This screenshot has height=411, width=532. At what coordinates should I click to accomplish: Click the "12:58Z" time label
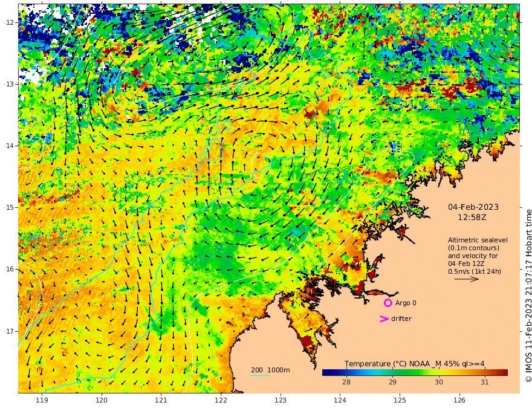tap(472, 218)
